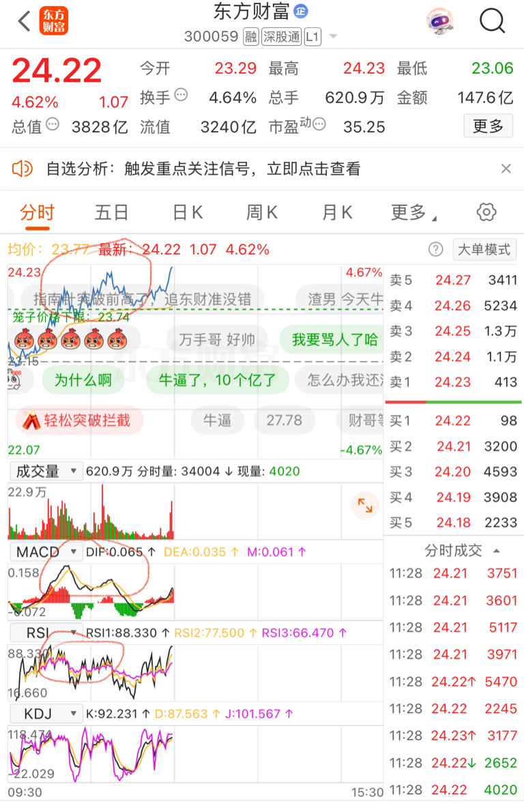Tap the 为什么啊 comment bubble
Viewport: 524px width, 812px height.
pos(83,380)
